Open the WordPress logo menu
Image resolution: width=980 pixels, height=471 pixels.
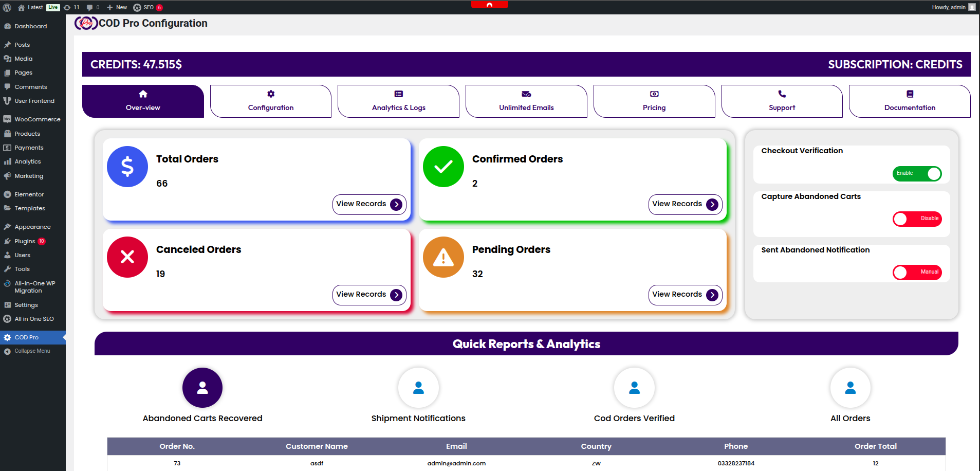tap(7, 7)
